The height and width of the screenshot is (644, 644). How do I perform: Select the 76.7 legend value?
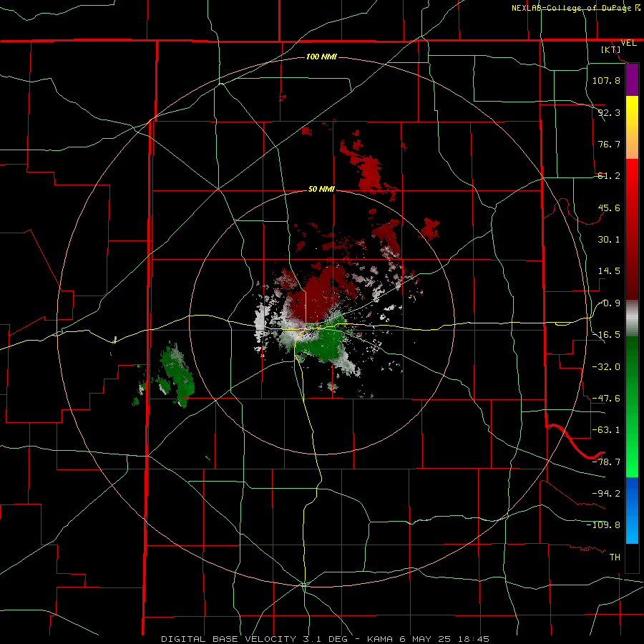pyautogui.click(x=609, y=144)
